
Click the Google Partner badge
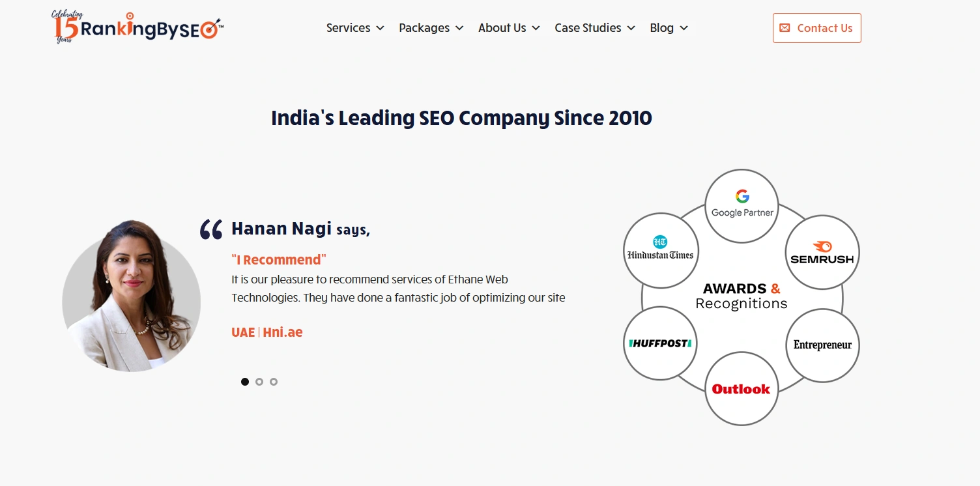point(742,206)
